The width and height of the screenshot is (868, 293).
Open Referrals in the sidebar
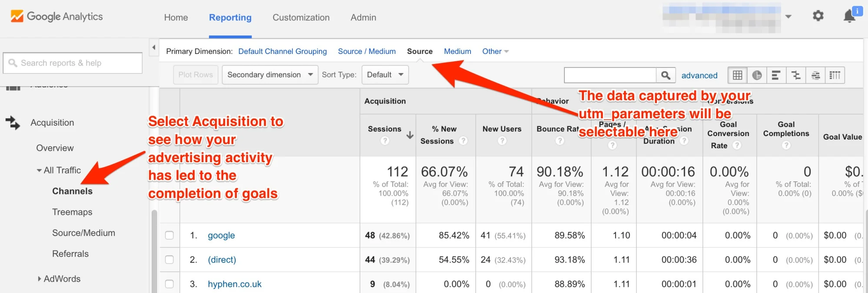point(70,254)
